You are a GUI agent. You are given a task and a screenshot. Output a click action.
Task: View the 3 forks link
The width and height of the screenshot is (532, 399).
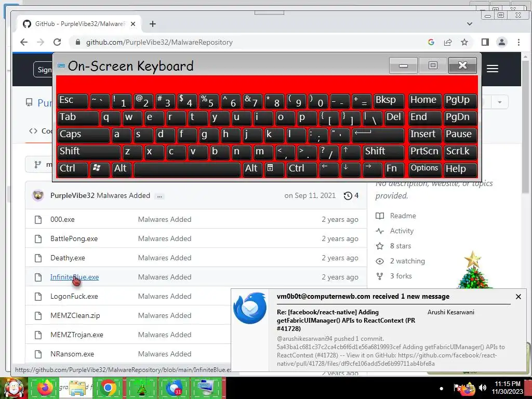(x=401, y=276)
